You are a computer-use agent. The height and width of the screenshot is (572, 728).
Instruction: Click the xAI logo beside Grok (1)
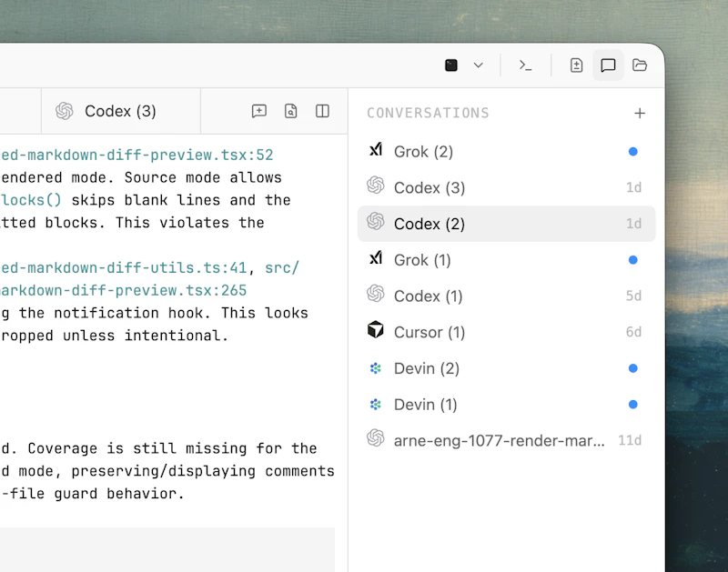376,258
